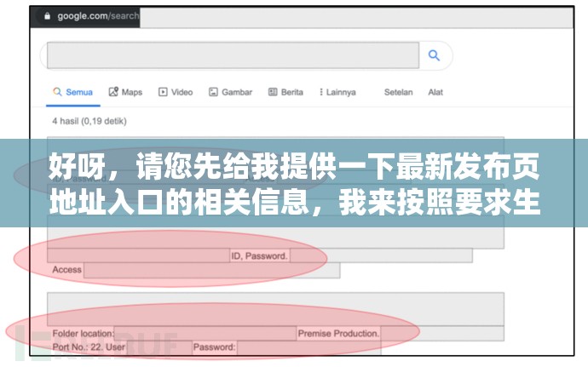Click the Berita tab newspaper icon
The height and width of the screenshot is (367, 588).
tap(273, 92)
